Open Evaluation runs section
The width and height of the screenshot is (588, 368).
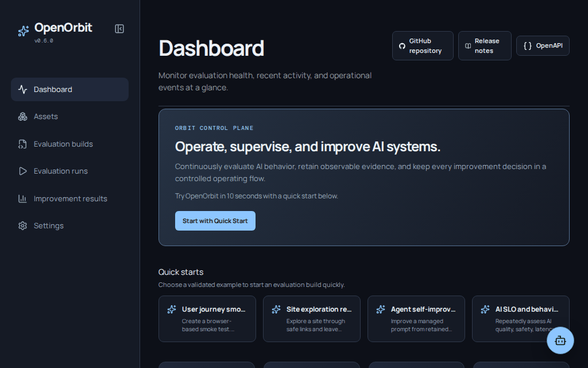(x=69, y=171)
